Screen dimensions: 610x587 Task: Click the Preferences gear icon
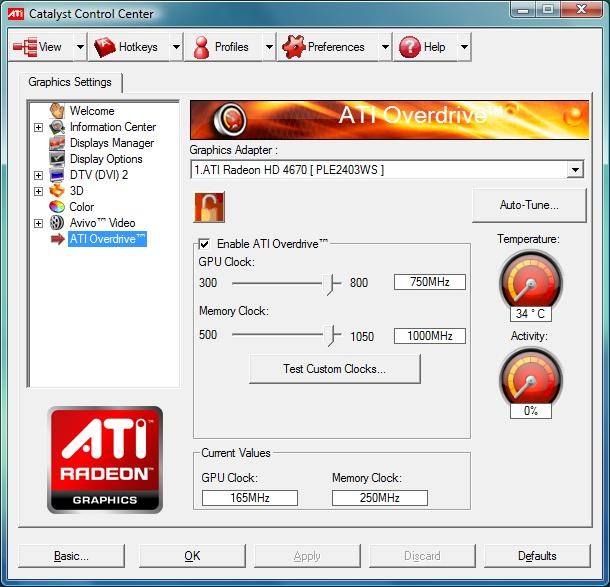(x=293, y=47)
